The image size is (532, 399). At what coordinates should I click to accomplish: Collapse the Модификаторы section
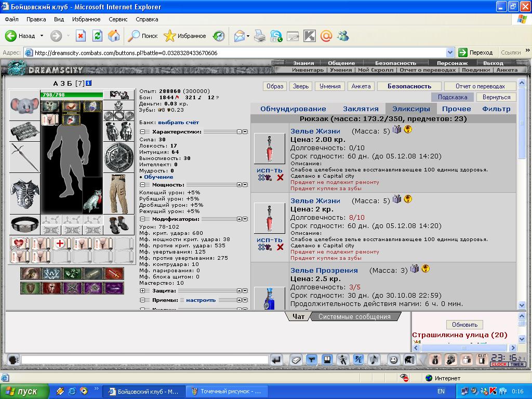pos(142,219)
